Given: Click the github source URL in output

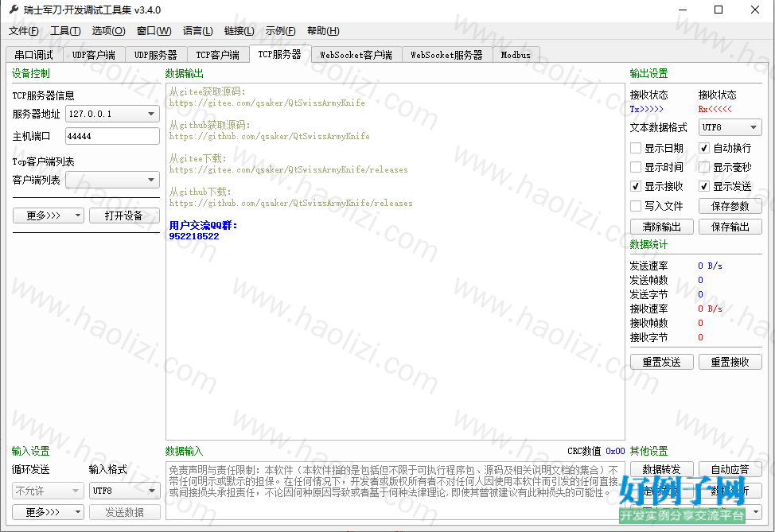Looking at the screenshot, I should click(270, 136).
